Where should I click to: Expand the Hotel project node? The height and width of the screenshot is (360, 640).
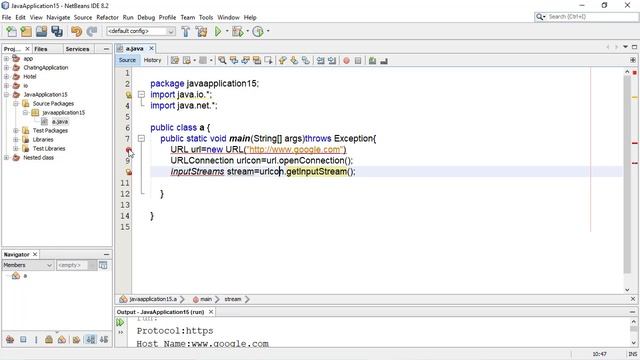point(6,76)
